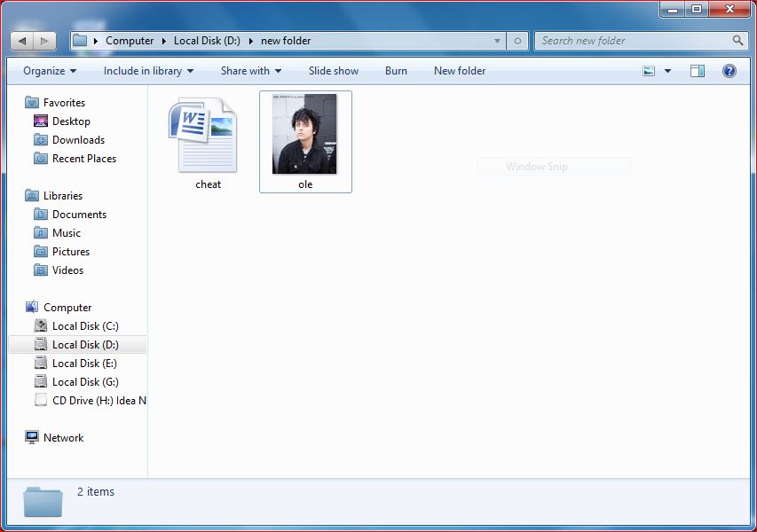Select Computer in navigation pane
Viewport: 757px width, 532px height.
click(58, 308)
